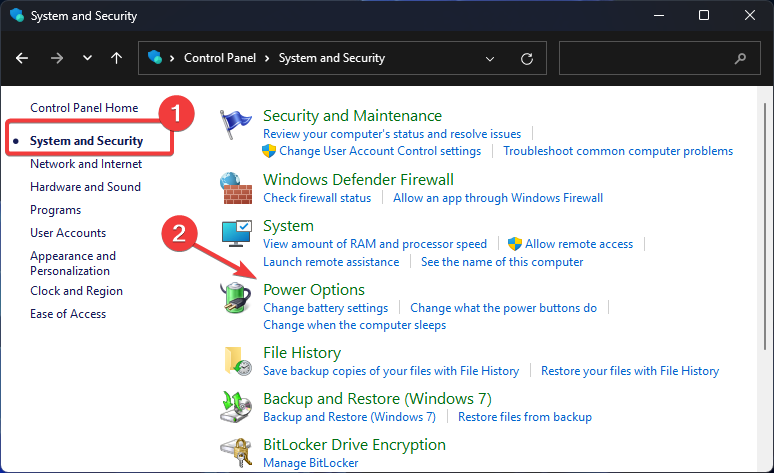Click Allow remote access link
Image resolution: width=774 pixels, height=473 pixels.
pos(579,244)
